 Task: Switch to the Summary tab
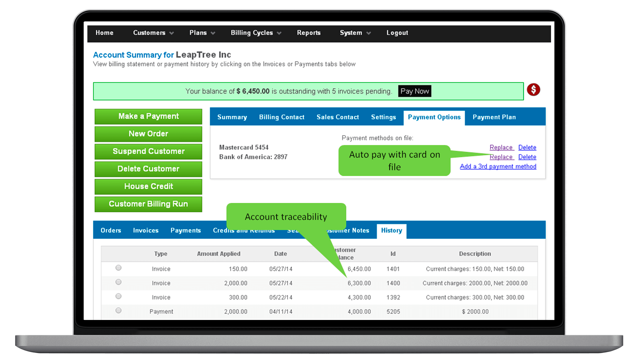click(232, 117)
